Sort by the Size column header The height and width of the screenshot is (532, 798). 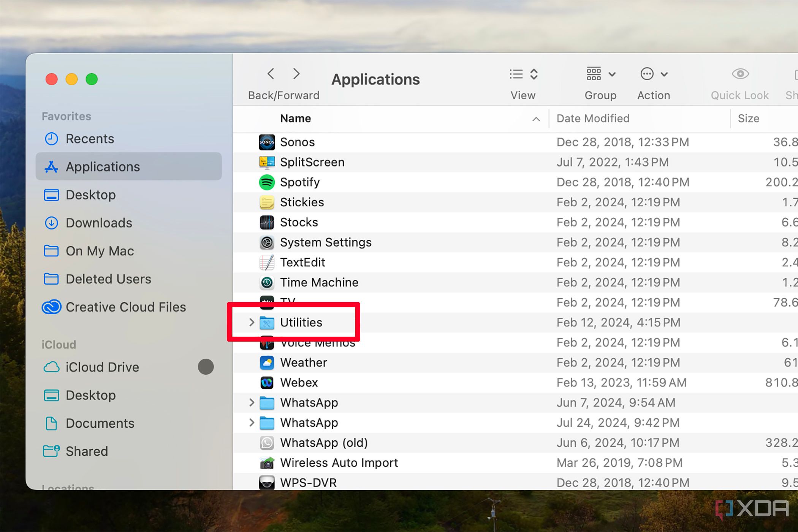[748, 119]
